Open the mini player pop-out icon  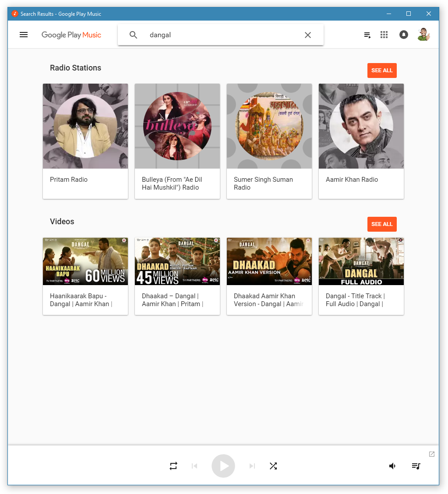432,454
